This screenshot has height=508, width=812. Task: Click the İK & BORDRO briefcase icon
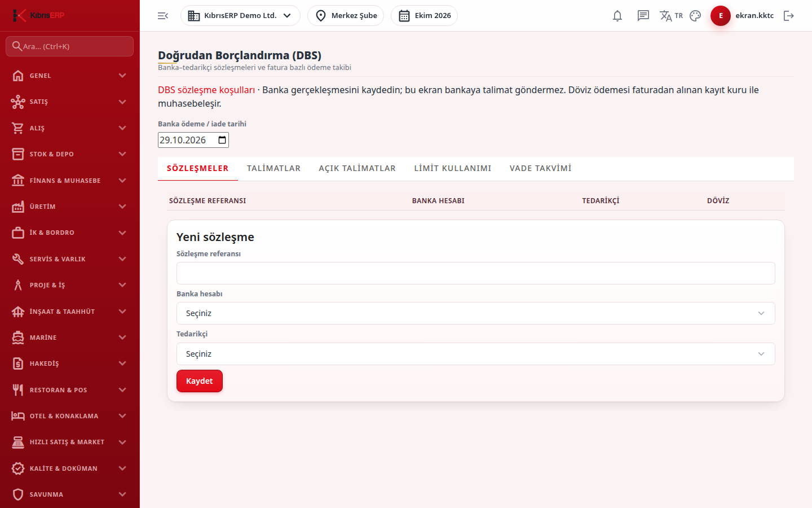pyautogui.click(x=18, y=233)
